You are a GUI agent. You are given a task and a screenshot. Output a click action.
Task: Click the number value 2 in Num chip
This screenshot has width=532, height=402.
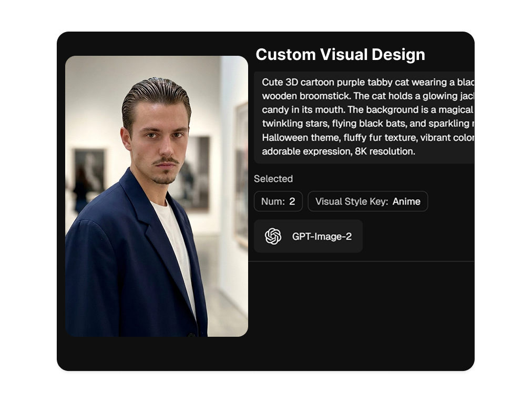[x=292, y=202]
